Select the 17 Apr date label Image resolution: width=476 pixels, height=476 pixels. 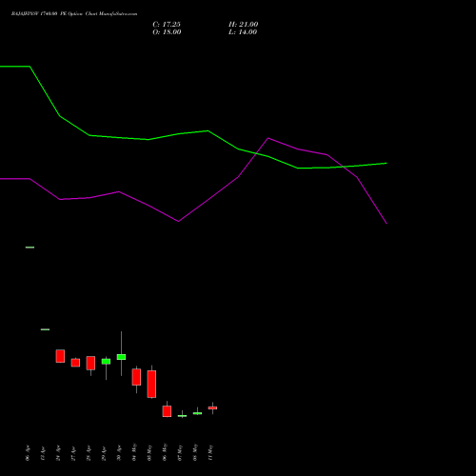click(43, 453)
